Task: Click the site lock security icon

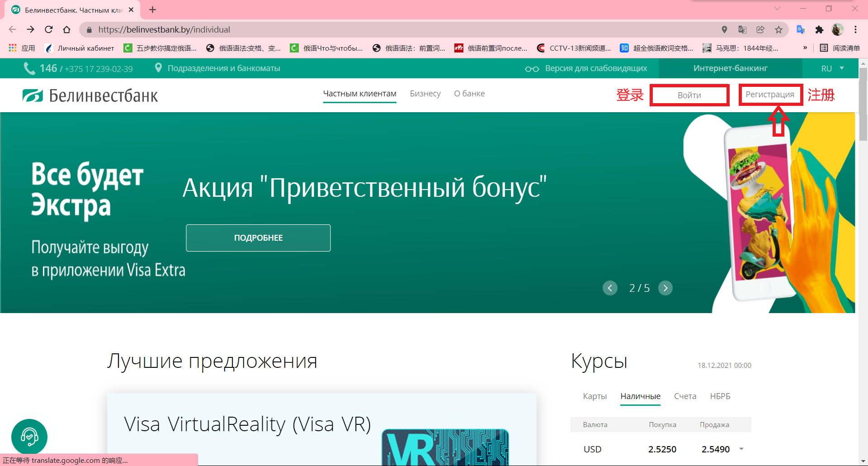Action: (89, 30)
